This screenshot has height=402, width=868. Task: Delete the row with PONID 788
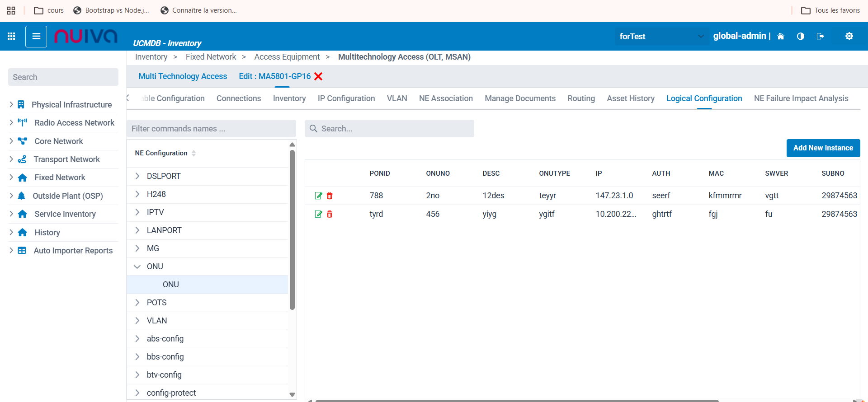(330, 196)
